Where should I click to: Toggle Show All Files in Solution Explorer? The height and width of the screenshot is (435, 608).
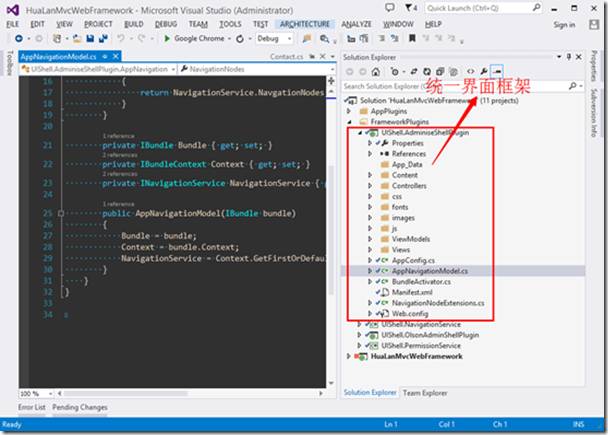[x=453, y=72]
